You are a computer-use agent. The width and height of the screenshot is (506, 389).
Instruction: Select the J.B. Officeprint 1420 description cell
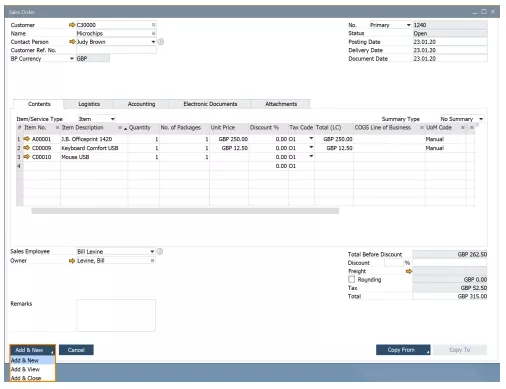click(94, 139)
